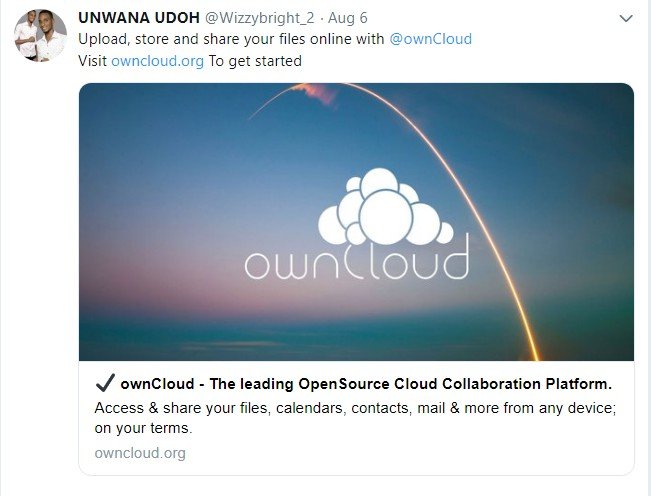This screenshot has height=496, width=651.
Task: Click 'on your terms.' text in card
Action: pos(144,428)
